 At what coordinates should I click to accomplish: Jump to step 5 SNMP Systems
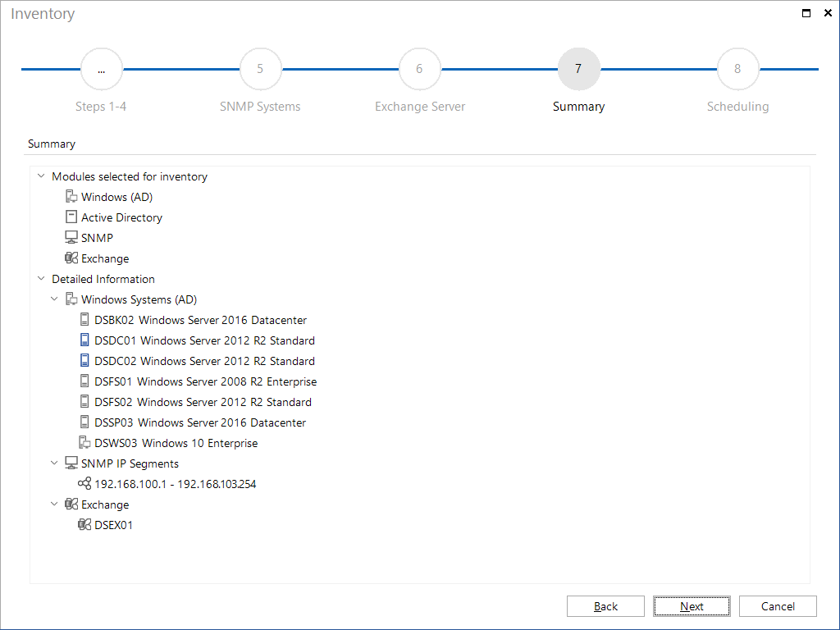click(x=260, y=69)
